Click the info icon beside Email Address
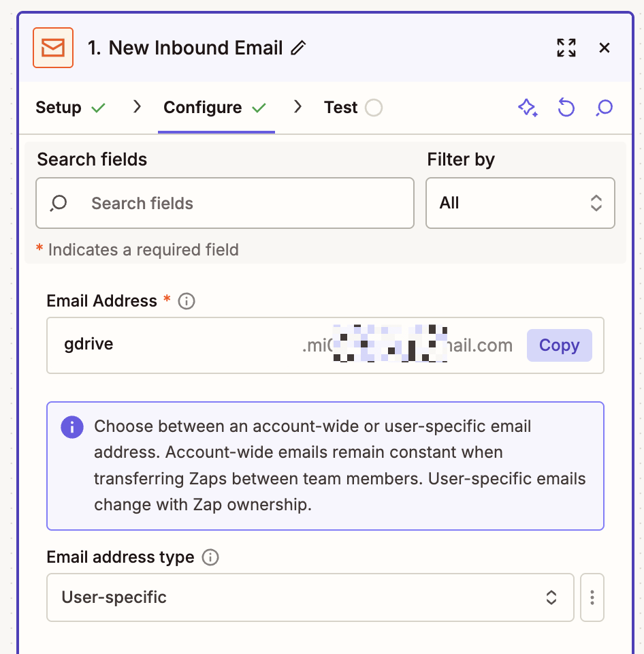This screenshot has width=644, height=654. [186, 301]
